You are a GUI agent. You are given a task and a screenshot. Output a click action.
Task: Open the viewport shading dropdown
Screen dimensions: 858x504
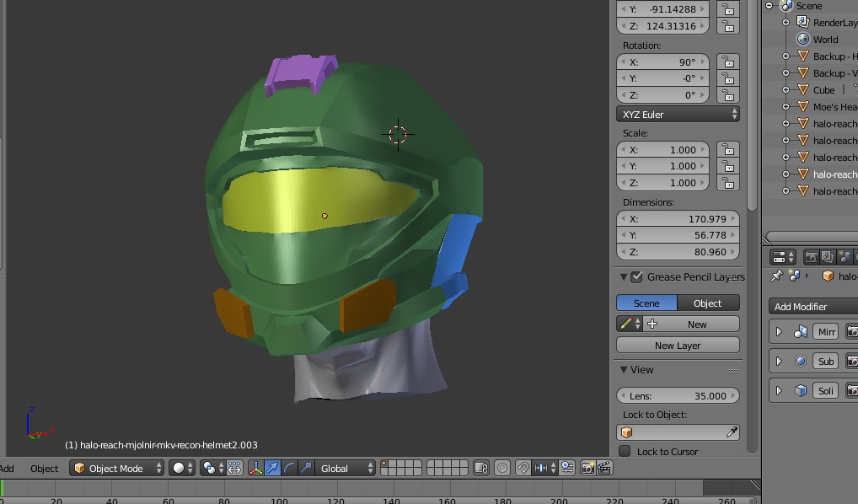[182, 469]
